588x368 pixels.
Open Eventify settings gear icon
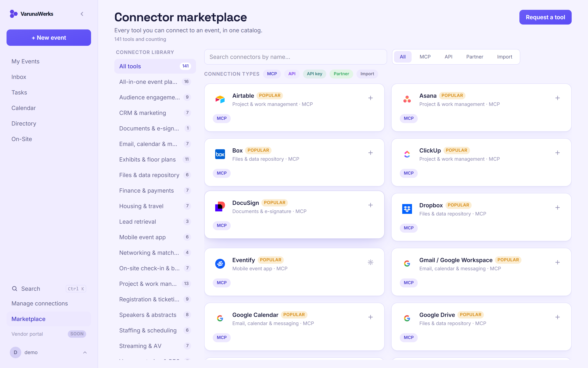(370, 262)
